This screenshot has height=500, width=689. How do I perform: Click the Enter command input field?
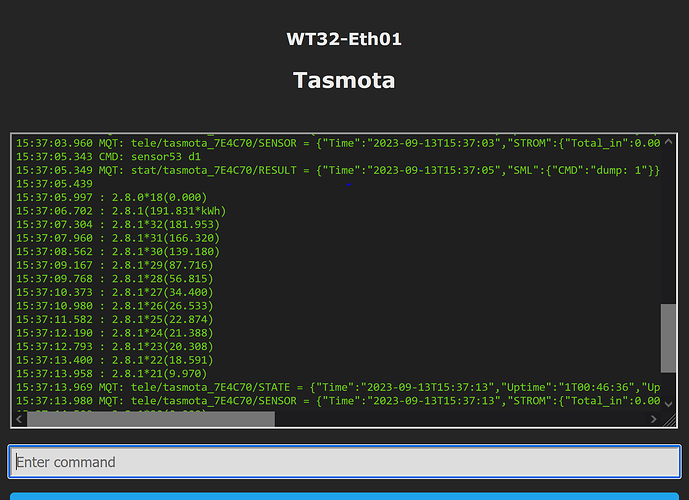point(344,462)
